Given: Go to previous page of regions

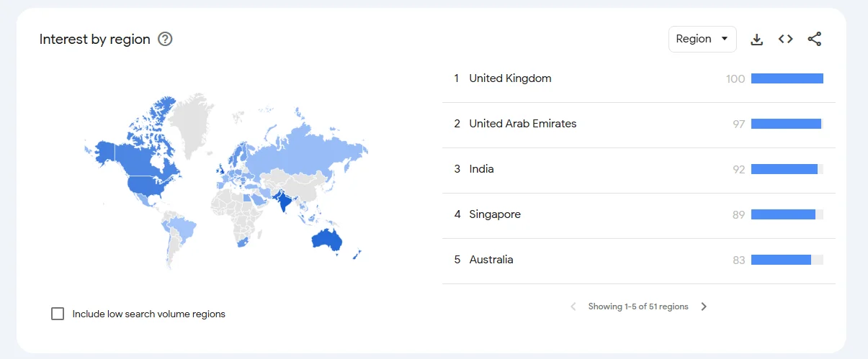Looking at the screenshot, I should pos(573,306).
